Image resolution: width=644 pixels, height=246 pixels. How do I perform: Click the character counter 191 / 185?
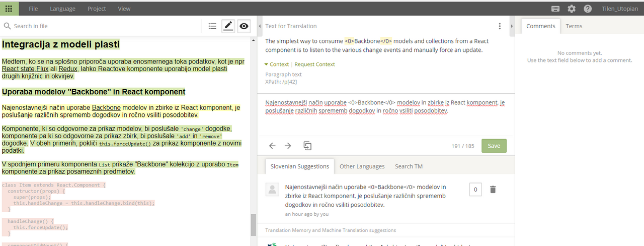point(463,146)
